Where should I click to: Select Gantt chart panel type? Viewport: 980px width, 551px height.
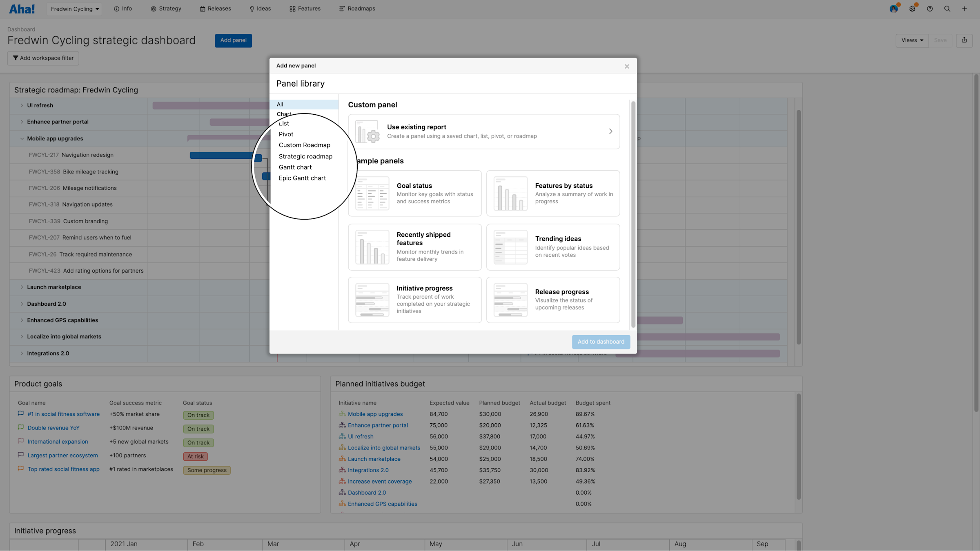click(295, 167)
